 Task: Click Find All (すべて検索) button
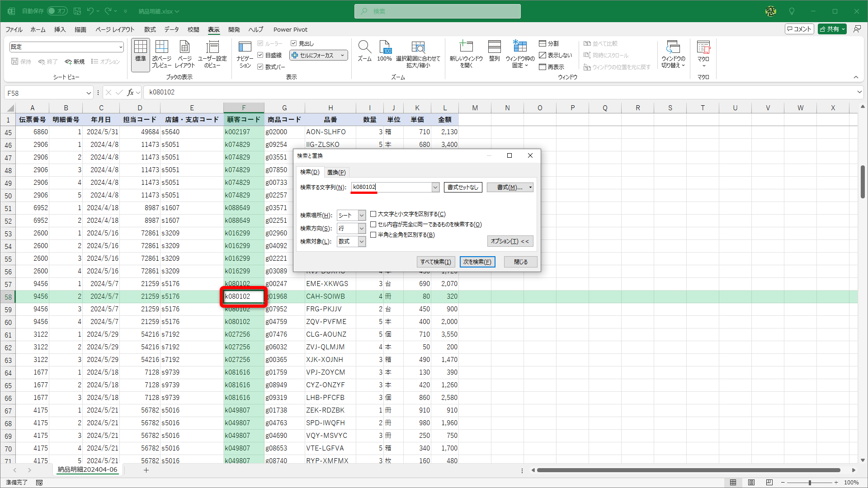435,262
